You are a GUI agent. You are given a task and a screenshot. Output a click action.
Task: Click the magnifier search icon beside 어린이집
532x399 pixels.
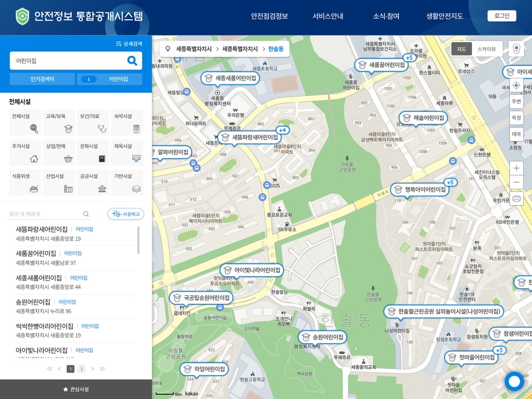132,61
